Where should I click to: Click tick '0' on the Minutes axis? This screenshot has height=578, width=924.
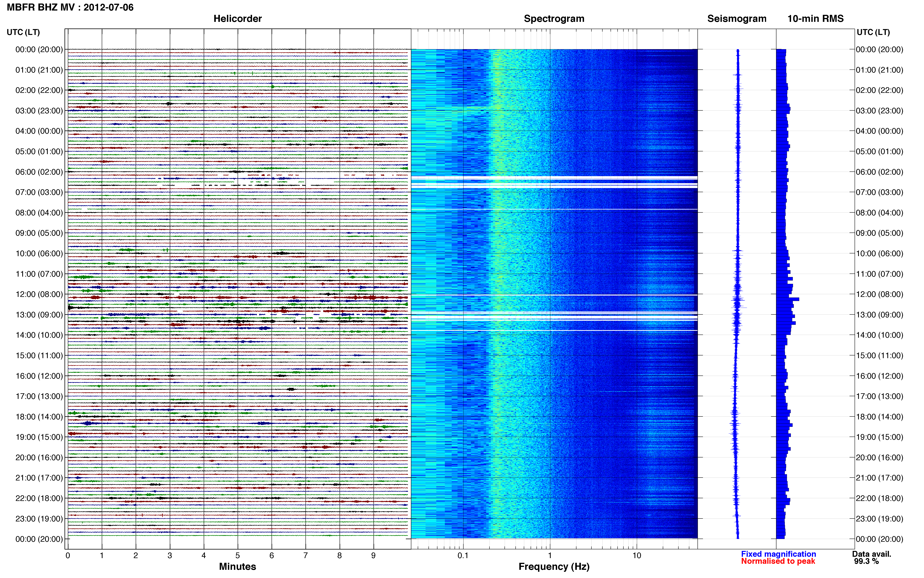(68, 555)
